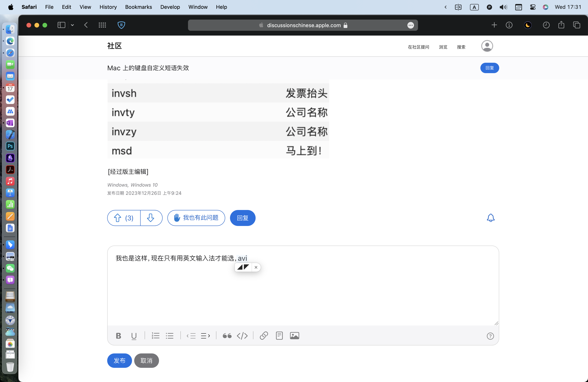Insert bulleted list in reply

169,336
